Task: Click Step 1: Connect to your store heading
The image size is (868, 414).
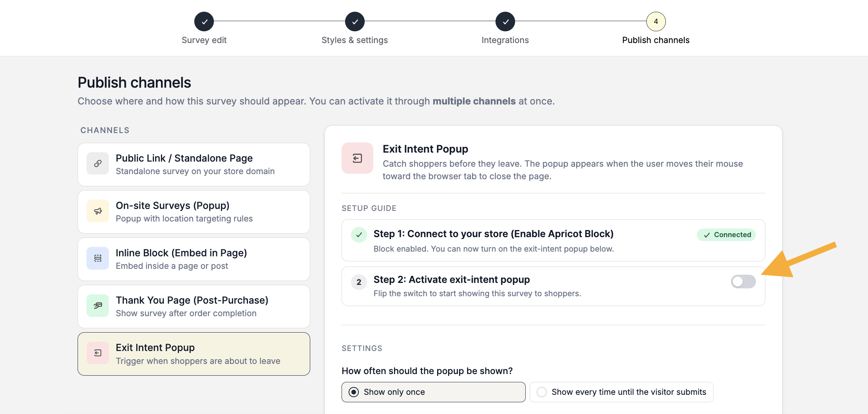Action: [x=494, y=234]
